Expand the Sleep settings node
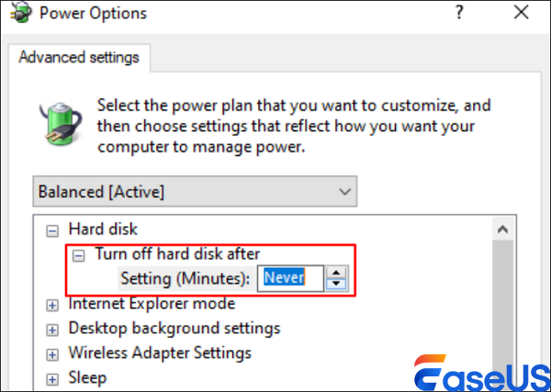The height and width of the screenshot is (392, 551). point(51,378)
